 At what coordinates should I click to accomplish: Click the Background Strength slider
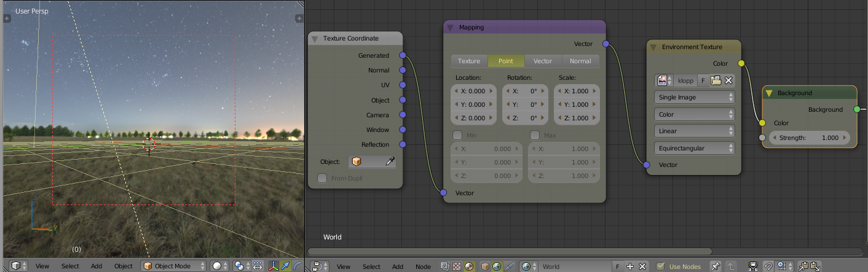pos(809,138)
